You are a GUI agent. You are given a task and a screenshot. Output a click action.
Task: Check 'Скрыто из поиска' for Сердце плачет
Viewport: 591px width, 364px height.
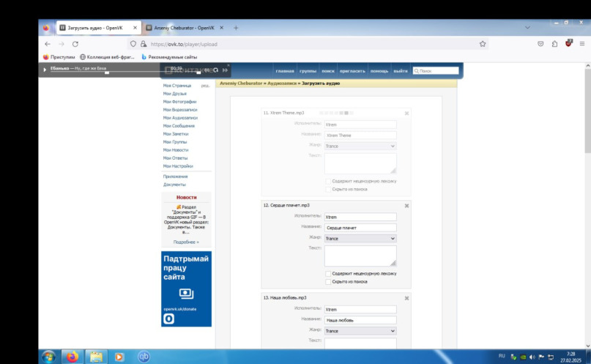pyautogui.click(x=327, y=281)
